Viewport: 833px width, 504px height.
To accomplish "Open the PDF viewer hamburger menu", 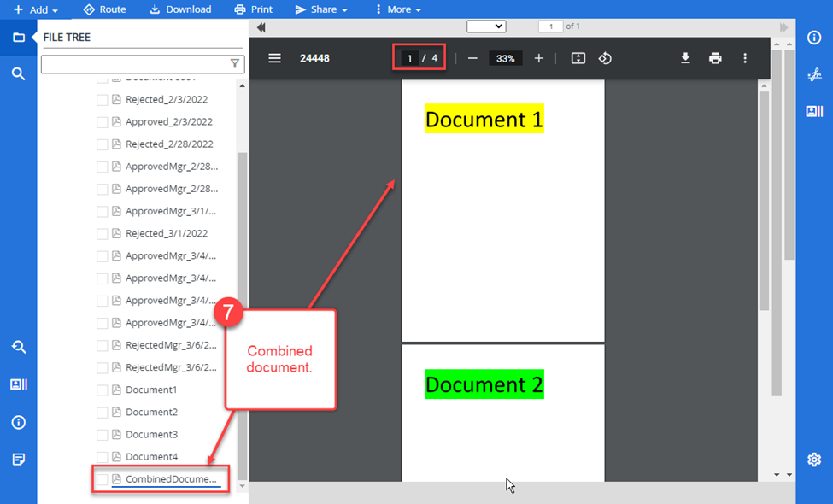I will point(273,58).
